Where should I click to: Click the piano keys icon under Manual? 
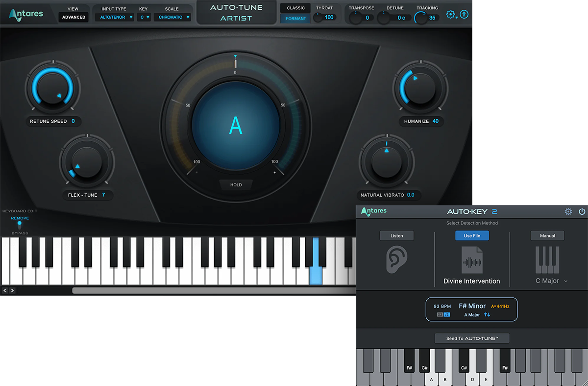point(547,260)
